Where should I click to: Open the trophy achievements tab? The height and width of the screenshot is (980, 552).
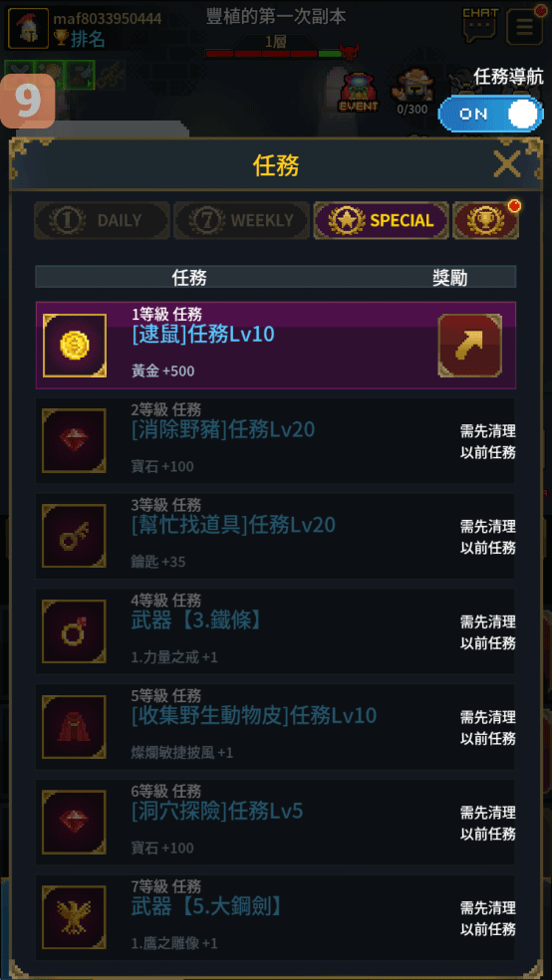485,220
